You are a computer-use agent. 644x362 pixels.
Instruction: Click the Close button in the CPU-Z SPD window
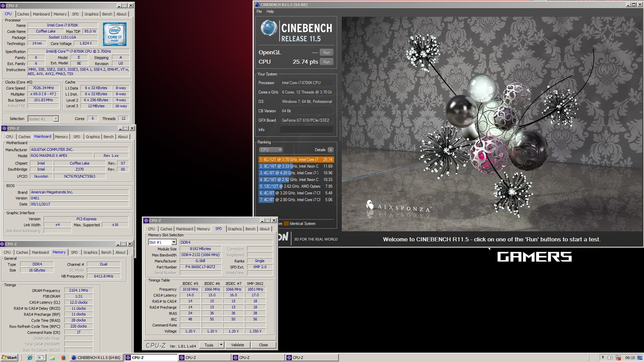263,345
